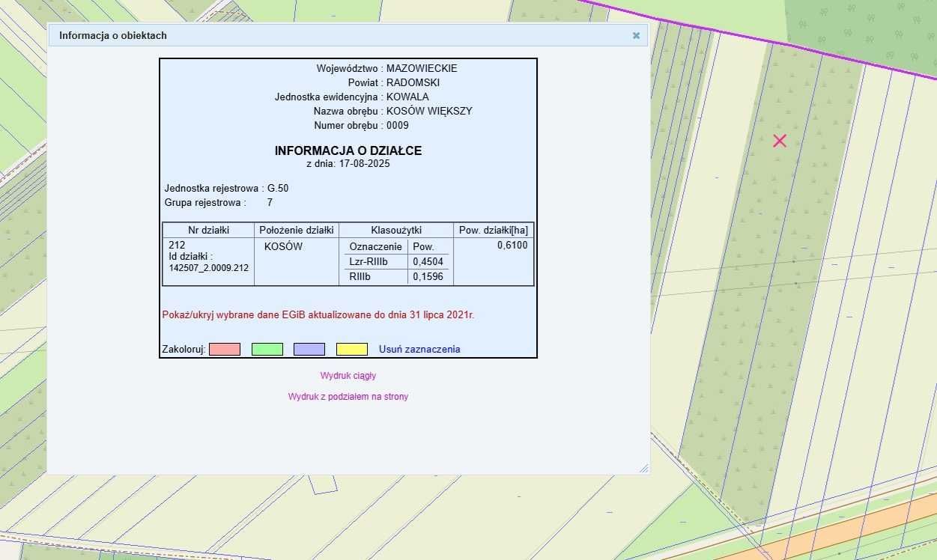This screenshot has height=560, width=937.
Task: Color the parcel with red swatch
Action: (x=225, y=349)
